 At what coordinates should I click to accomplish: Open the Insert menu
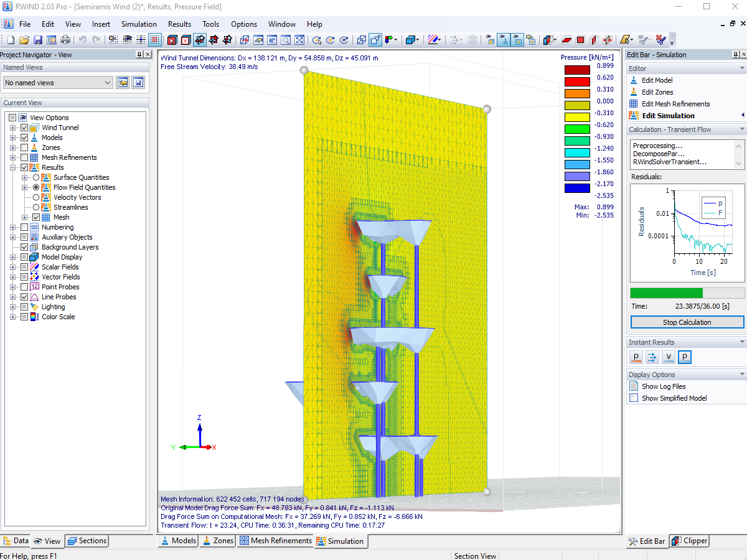tap(101, 24)
